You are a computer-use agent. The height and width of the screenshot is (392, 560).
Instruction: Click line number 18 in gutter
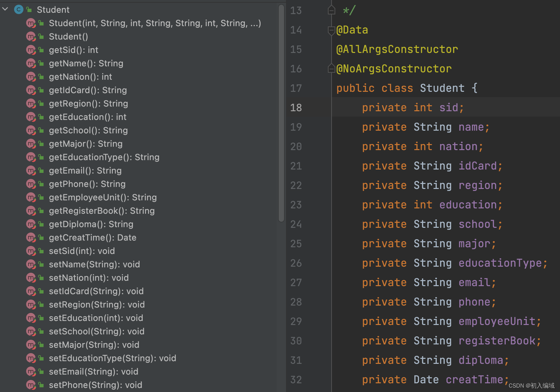[x=296, y=108]
